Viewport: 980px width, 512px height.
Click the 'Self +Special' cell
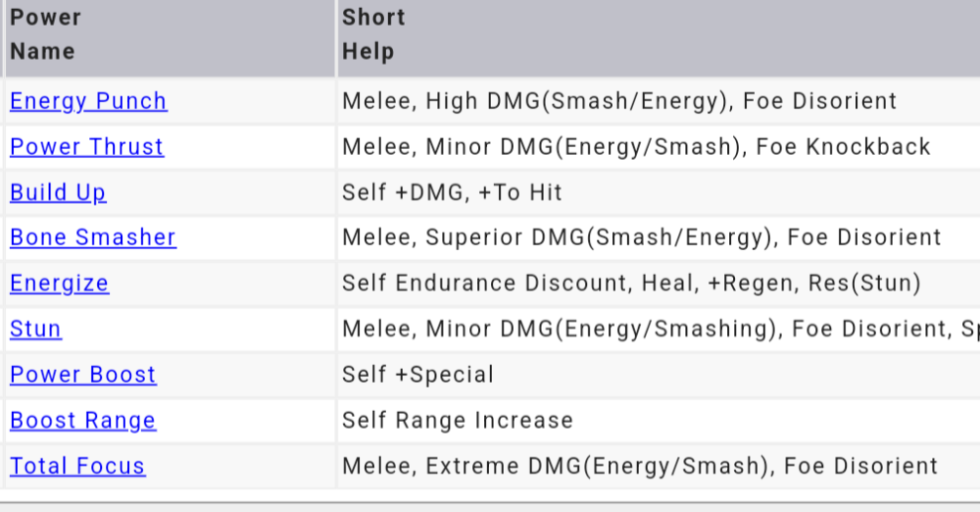point(417,375)
